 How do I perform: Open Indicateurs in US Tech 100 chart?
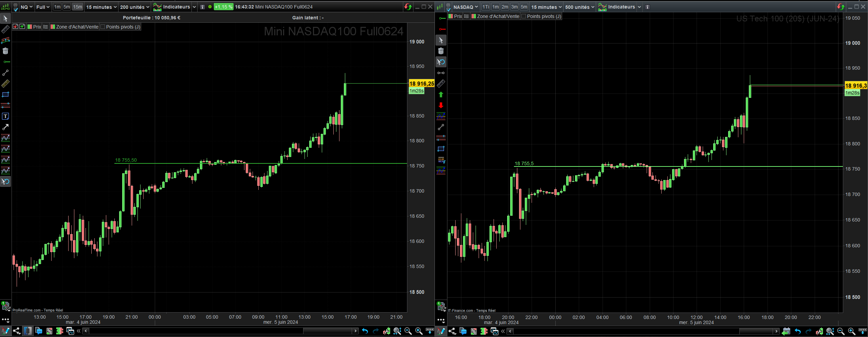tap(617, 7)
